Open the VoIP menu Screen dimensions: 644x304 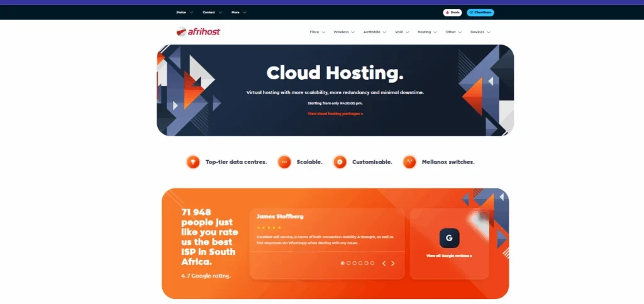point(402,32)
